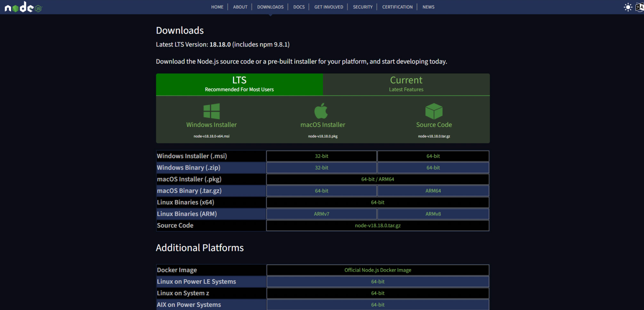Download macOS Binary ARM64
Screen dimensions: 644x310
pos(433,191)
